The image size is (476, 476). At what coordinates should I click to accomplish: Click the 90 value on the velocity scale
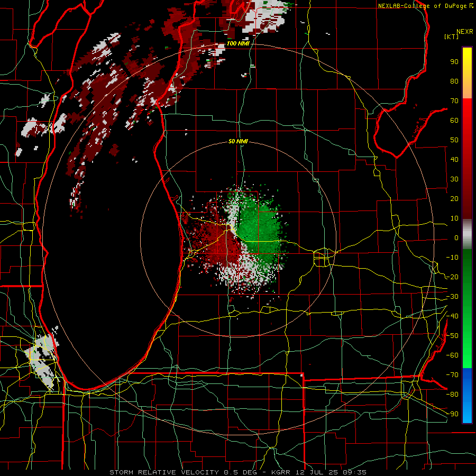(x=454, y=62)
